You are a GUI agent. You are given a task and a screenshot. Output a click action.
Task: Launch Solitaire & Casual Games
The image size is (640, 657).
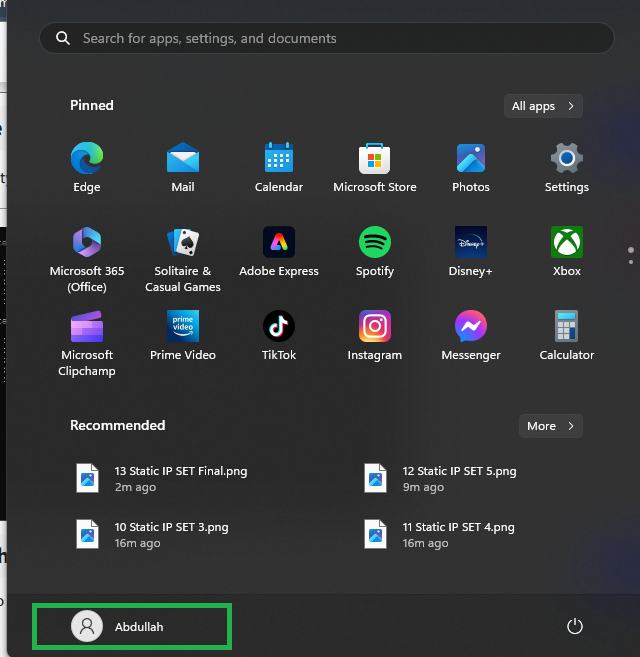tap(183, 259)
